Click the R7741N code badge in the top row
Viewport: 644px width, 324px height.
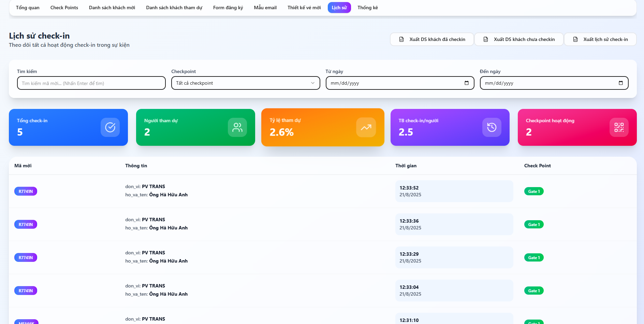[x=26, y=191]
